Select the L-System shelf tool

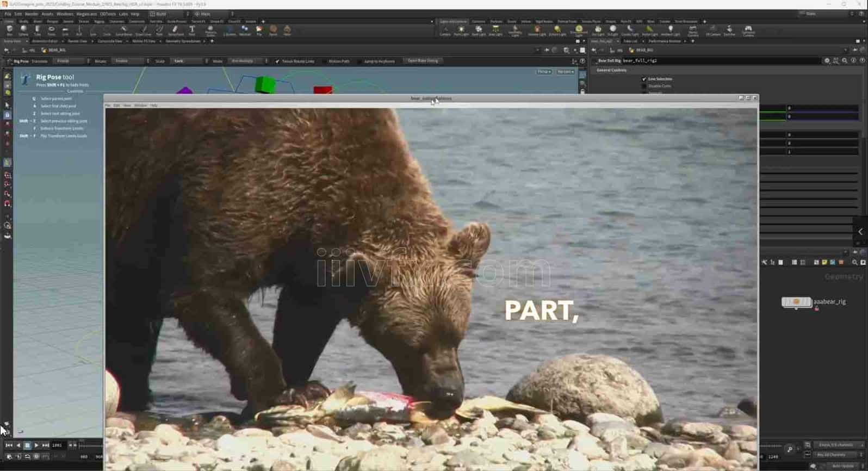pyautogui.click(x=230, y=30)
